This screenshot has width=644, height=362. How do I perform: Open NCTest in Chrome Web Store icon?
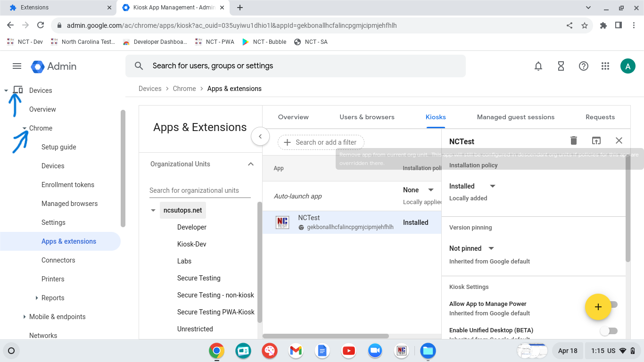click(x=596, y=140)
